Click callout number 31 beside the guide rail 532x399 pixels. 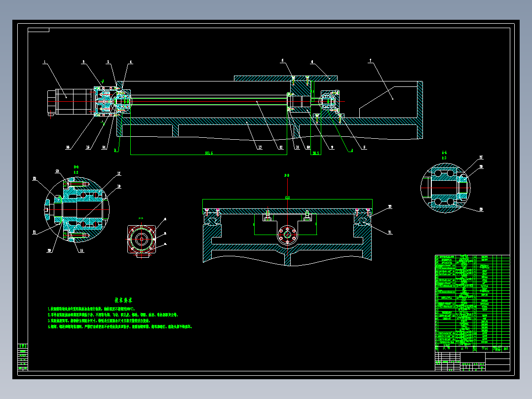tap(390, 232)
